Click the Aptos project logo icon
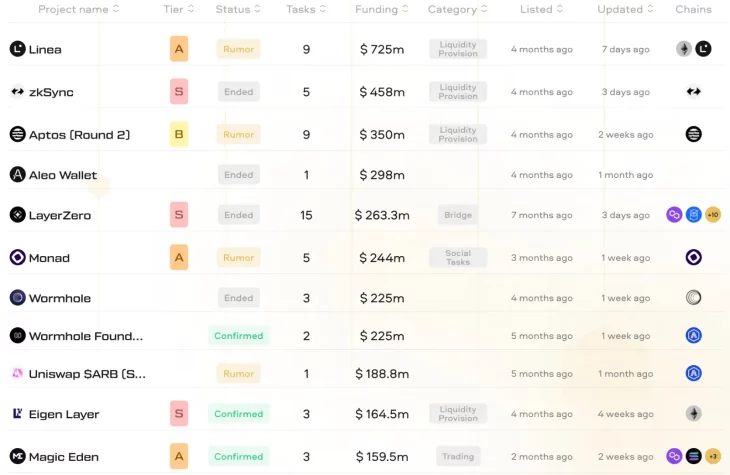The height and width of the screenshot is (475, 730). point(17,134)
